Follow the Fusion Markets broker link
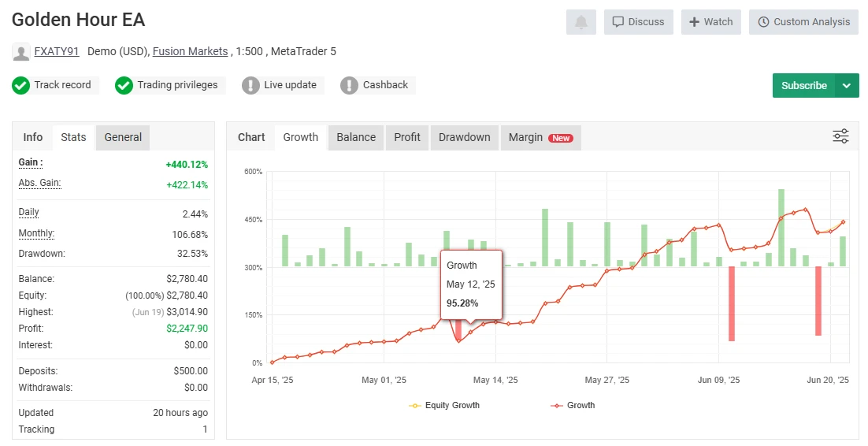This screenshot has width=868, height=446. click(x=189, y=52)
